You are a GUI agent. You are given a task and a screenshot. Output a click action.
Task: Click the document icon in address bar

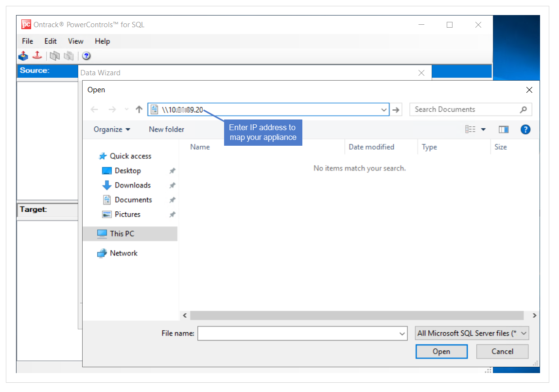(155, 109)
